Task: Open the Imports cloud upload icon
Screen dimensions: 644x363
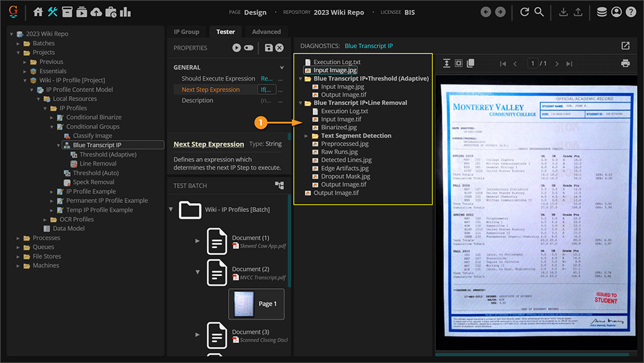Action: click(x=96, y=12)
